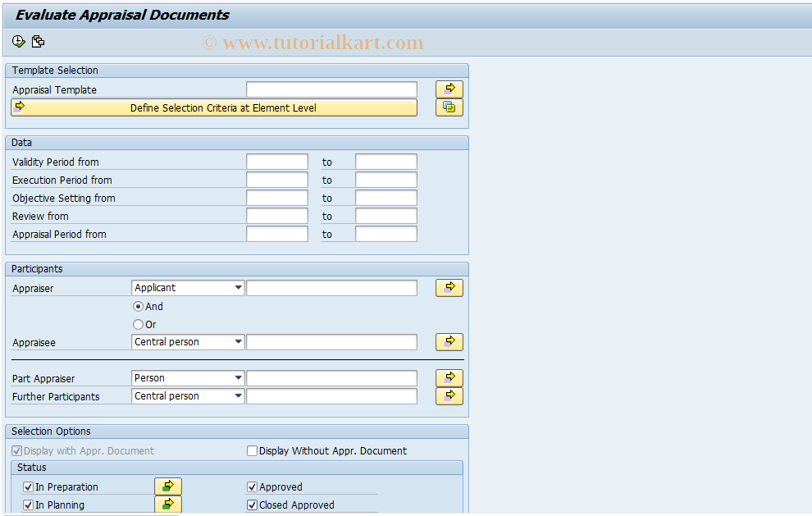The height and width of the screenshot is (516, 812).
Task: Open the Part Appraiser type dropdown showing Person
Action: [x=188, y=377]
